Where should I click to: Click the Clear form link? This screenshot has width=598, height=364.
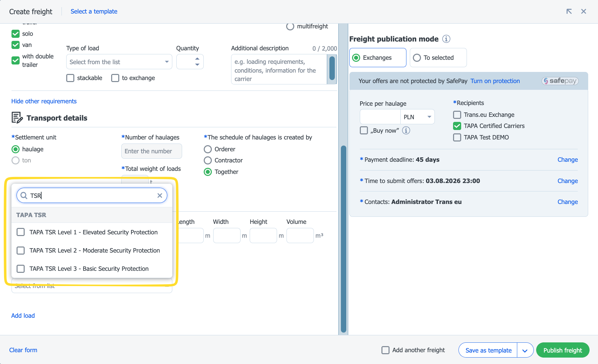(23, 350)
